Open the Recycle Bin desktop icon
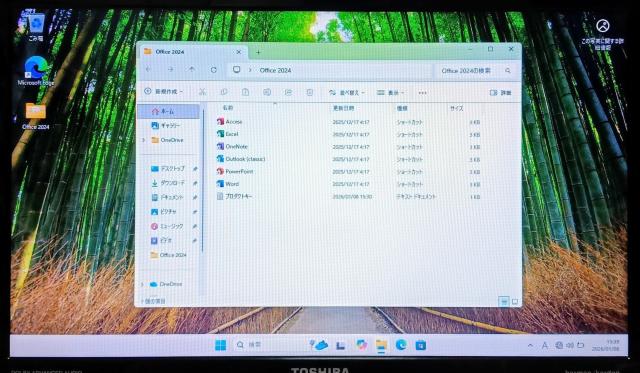This screenshot has height=373, width=640. (36, 27)
